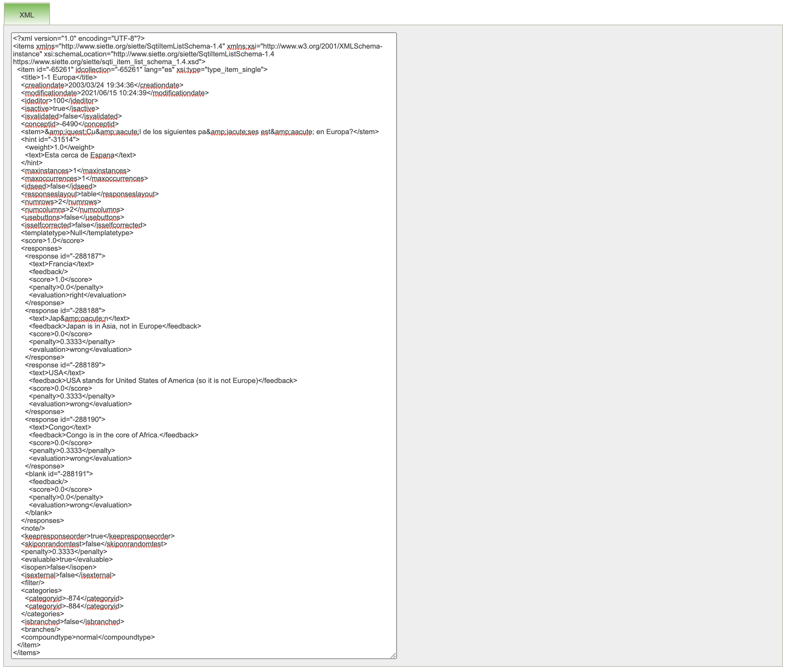Click the categoryid -884 line

click(74, 606)
